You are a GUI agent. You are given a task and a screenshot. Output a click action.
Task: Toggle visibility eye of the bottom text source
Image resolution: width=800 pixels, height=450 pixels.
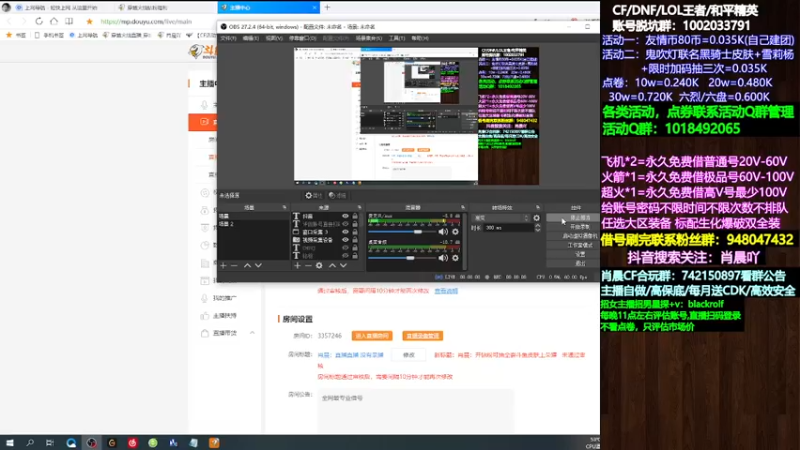(345, 256)
